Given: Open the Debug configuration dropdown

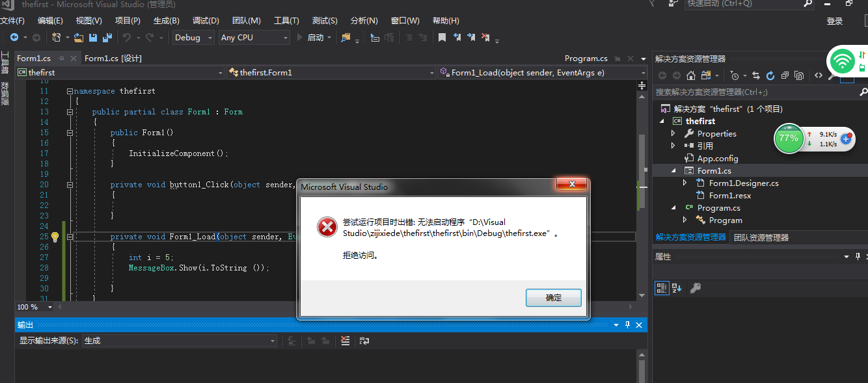Looking at the screenshot, I should (193, 38).
